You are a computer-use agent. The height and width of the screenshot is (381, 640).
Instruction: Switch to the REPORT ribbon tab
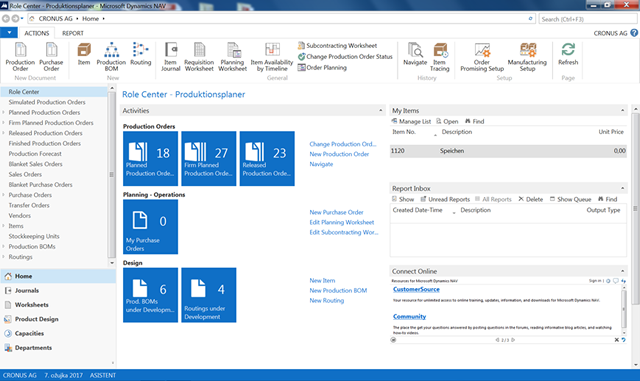(x=73, y=33)
